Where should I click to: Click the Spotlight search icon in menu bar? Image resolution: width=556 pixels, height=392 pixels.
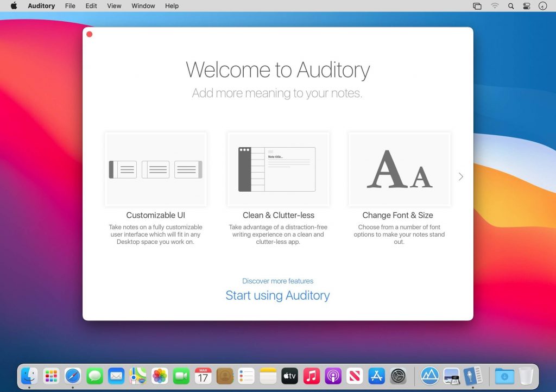[x=511, y=6]
